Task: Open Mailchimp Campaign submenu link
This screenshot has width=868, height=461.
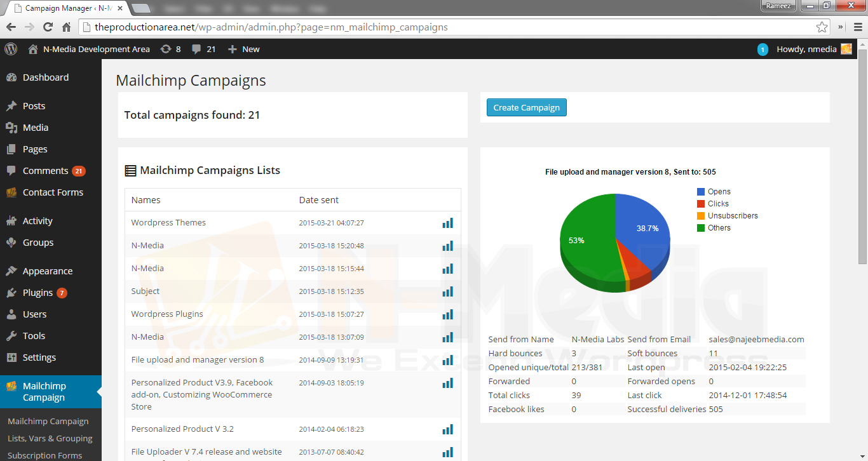Action: pos(48,421)
